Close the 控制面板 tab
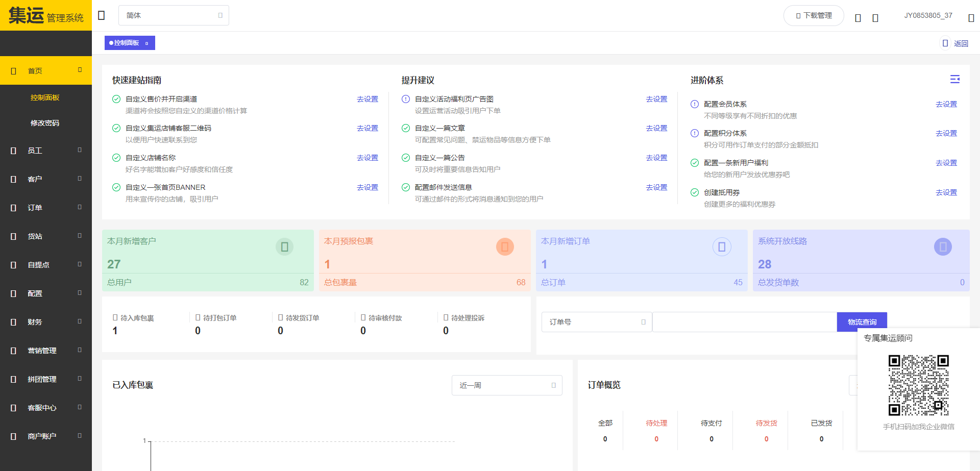 (147, 43)
